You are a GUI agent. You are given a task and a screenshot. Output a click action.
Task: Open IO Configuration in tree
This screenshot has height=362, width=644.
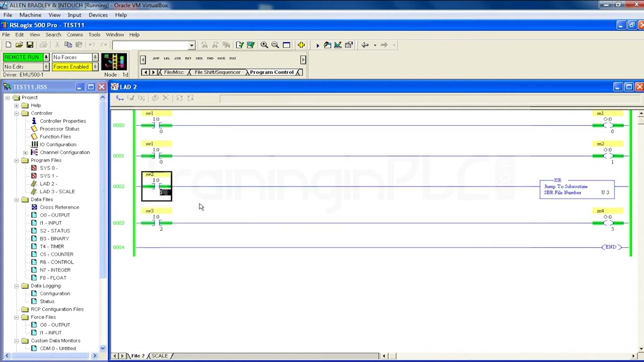58,145
